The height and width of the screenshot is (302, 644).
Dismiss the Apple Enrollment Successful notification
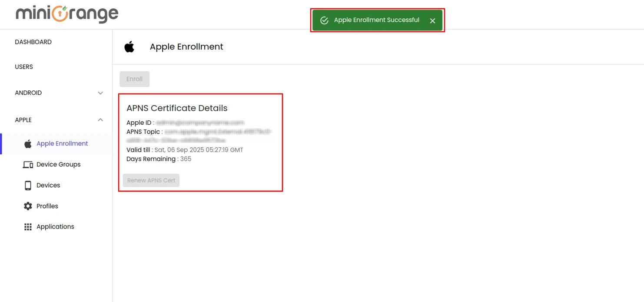pyautogui.click(x=432, y=20)
